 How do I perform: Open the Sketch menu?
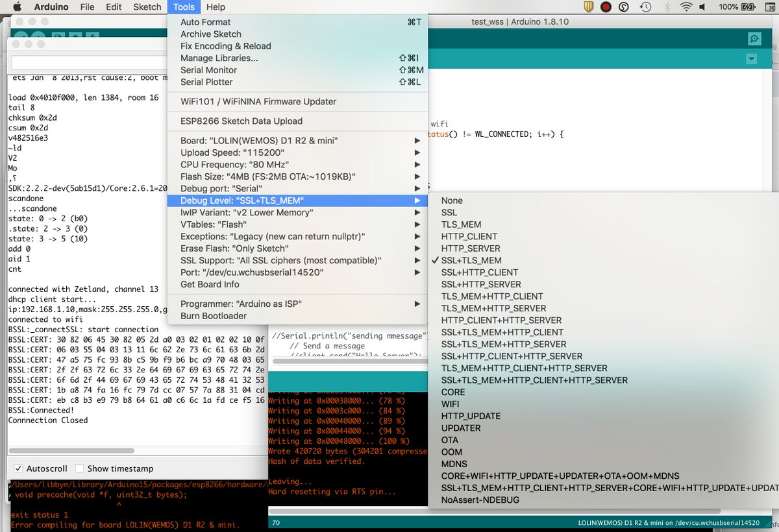click(147, 7)
